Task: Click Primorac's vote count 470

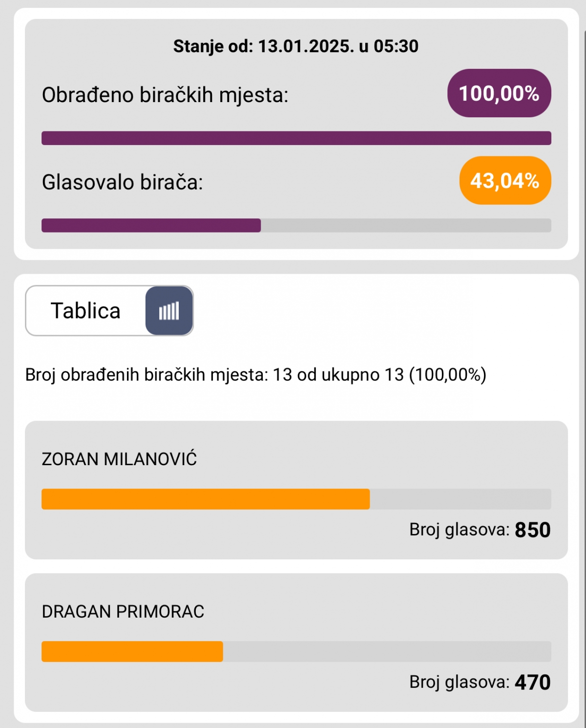Action: point(532,683)
